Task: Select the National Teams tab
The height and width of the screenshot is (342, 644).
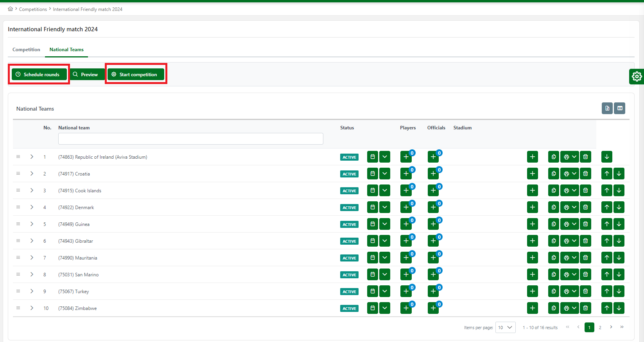Action: pos(66,50)
